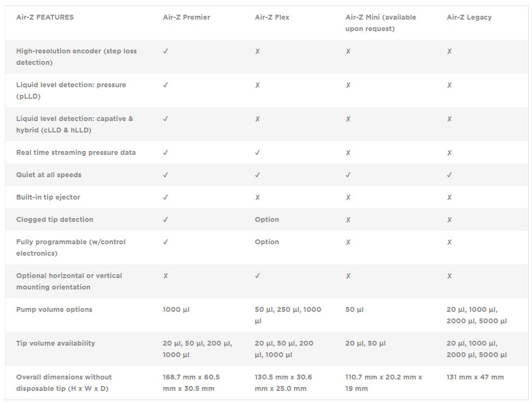Click the Option text for Flex fully programmable
Image resolution: width=532 pixels, height=404 pixels.
coord(267,242)
